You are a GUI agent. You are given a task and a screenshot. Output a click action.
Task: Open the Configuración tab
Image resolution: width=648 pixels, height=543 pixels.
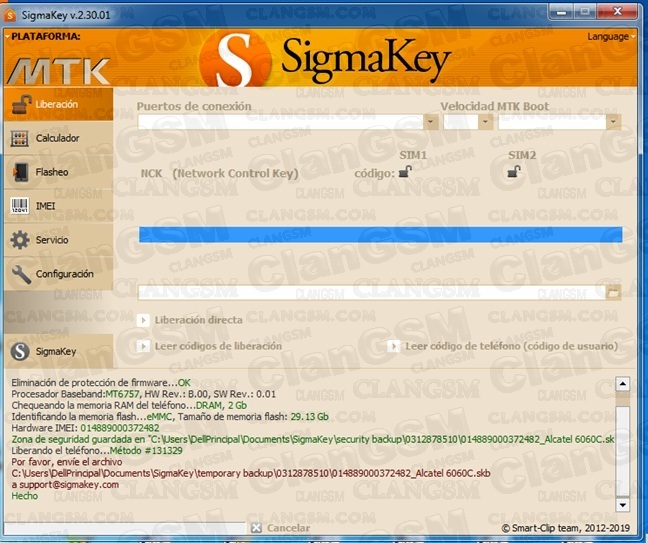tap(58, 274)
